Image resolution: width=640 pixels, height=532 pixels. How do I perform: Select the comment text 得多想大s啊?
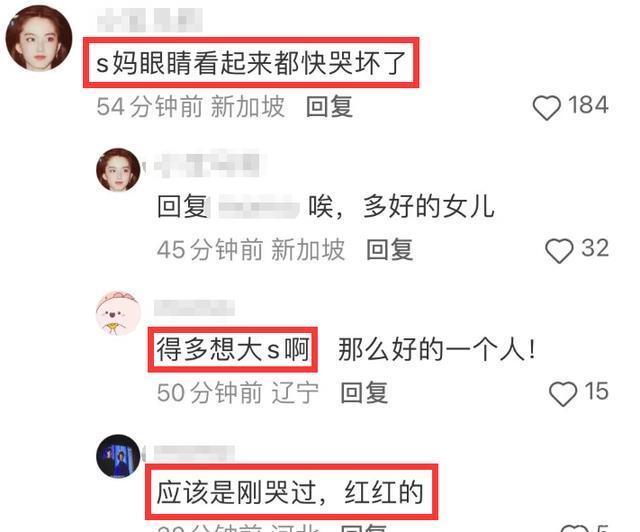233,350
